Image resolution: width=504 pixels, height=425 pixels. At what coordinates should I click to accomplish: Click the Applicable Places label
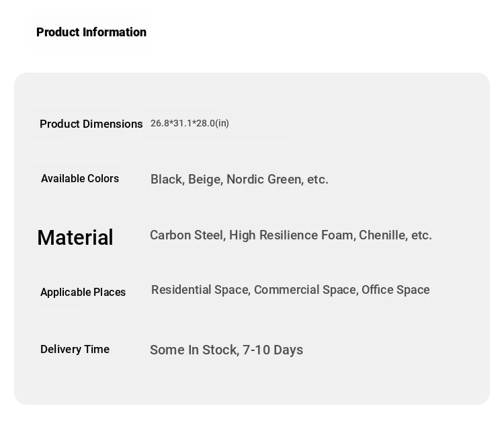(83, 293)
